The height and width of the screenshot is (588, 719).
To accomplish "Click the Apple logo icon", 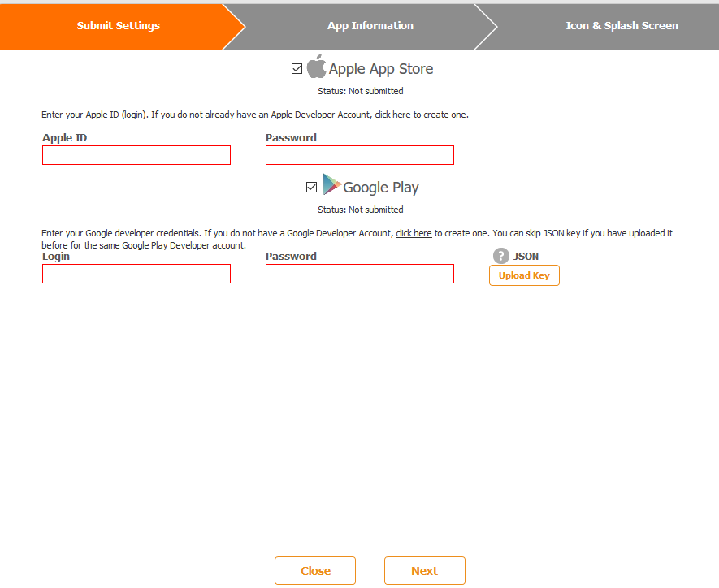I will tap(316, 66).
